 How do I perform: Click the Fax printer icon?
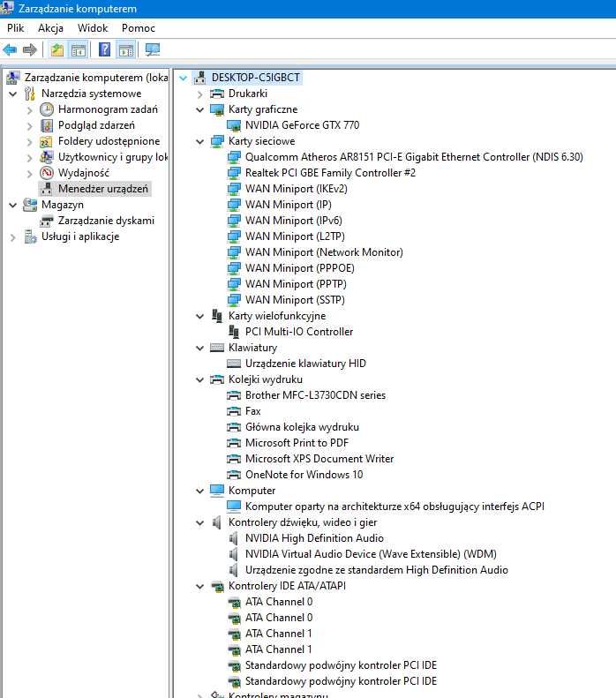[x=234, y=411]
